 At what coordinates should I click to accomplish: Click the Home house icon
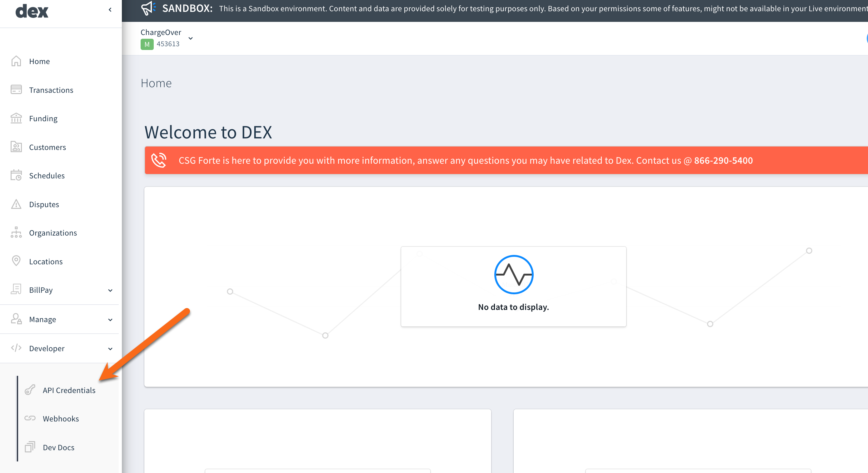(16, 61)
